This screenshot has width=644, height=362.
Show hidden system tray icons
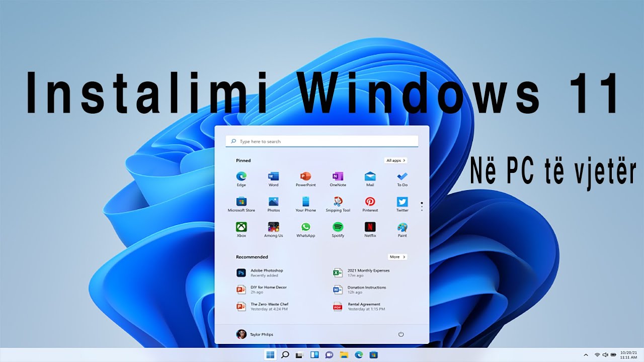point(586,355)
